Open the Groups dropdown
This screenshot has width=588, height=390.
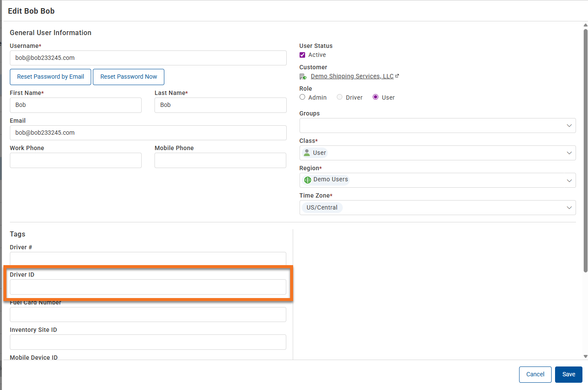coord(437,126)
